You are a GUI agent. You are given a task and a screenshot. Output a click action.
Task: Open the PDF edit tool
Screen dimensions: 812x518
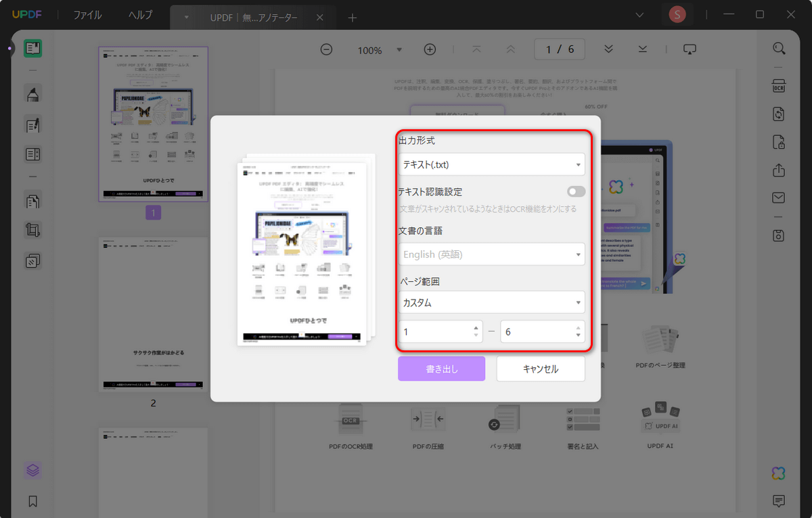coord(32,124)
